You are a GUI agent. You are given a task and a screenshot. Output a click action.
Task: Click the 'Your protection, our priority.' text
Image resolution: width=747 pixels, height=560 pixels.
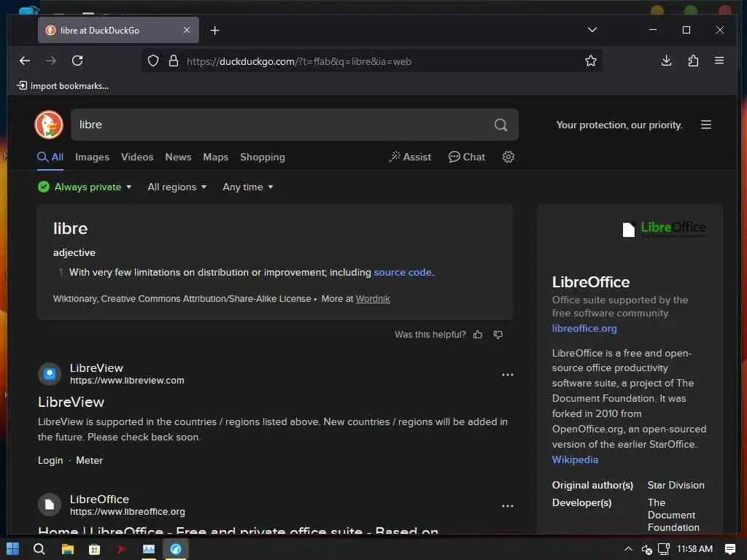point(619,125)
